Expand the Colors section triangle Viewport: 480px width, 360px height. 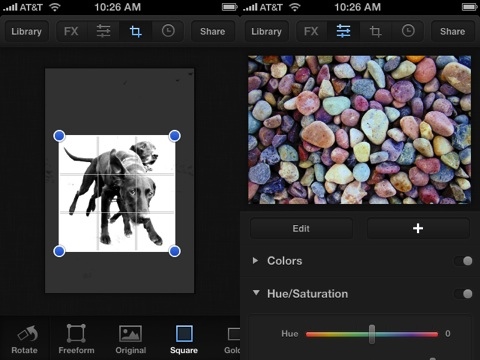click(x=255, y=261)
